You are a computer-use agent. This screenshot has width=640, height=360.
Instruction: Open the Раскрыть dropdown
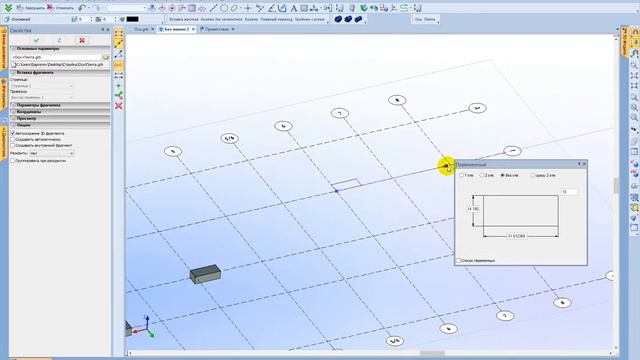point(51,153)
